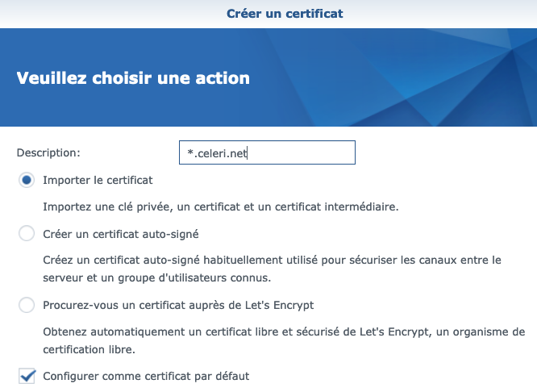Click the "Procurez-vous un certificat auprès de Let's Encrypt" label
This screenshot has width=537, height=392.
pos(178,305)
